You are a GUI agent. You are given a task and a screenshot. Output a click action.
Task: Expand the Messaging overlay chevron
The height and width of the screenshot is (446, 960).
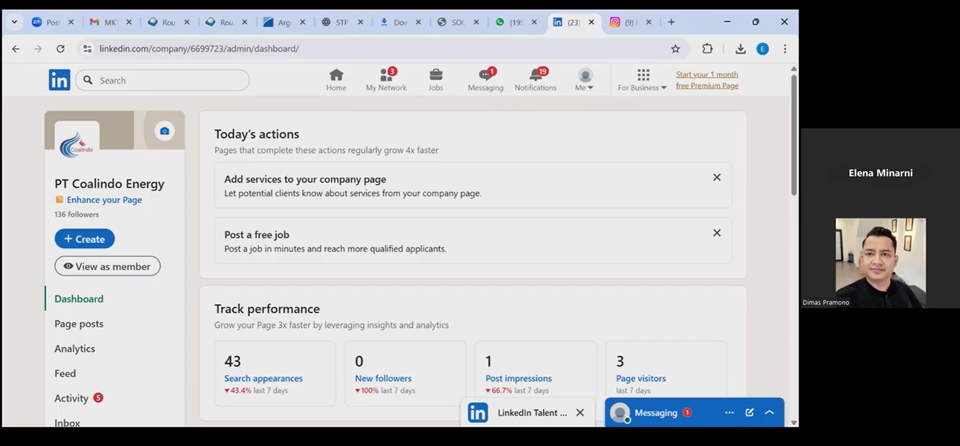pos(770,413)
